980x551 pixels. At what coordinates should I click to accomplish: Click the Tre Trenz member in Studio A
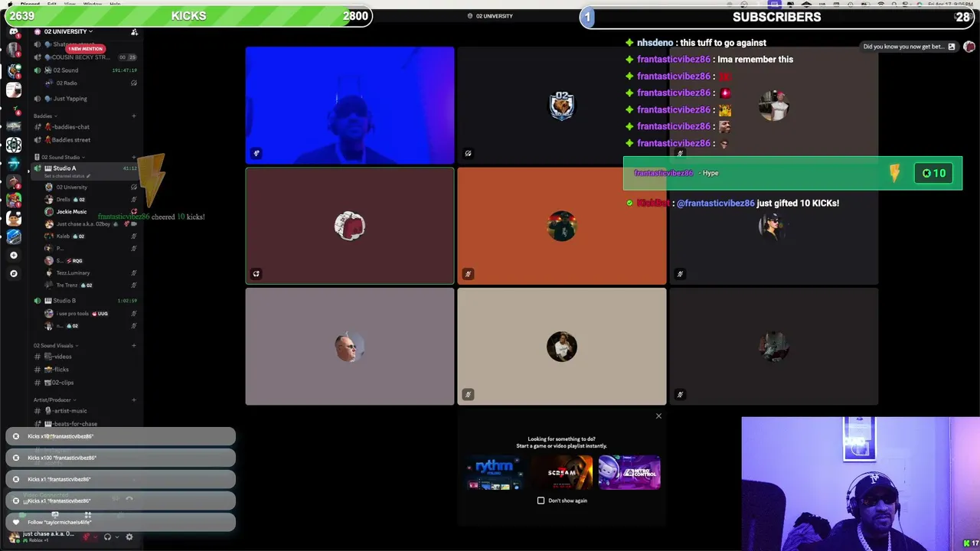click(x=90, y=285)
